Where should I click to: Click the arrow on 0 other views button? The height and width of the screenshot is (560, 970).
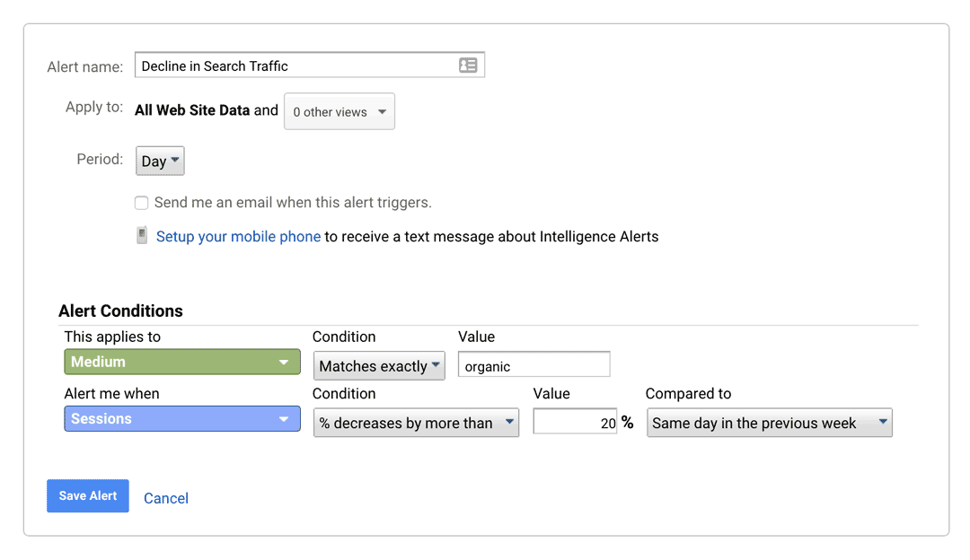(x=383, y=112)
